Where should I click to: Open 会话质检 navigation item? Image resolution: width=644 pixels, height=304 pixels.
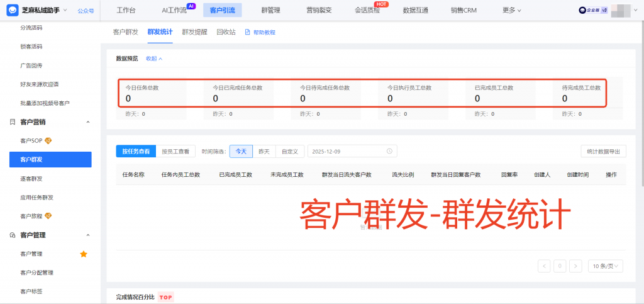367,10
